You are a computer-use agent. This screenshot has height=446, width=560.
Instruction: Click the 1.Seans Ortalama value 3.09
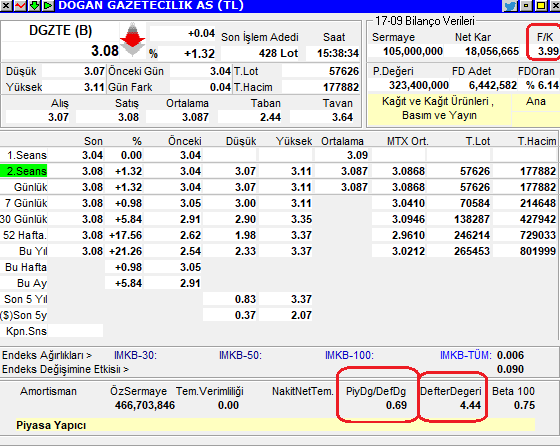(x=357, y=155)
